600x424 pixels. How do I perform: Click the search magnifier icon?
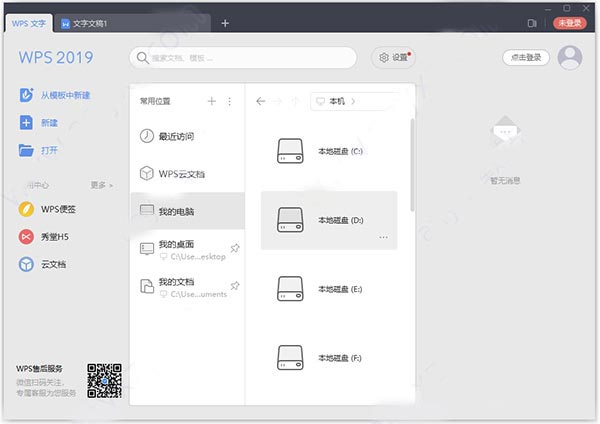pyautogui.click(x=142, y=58)
